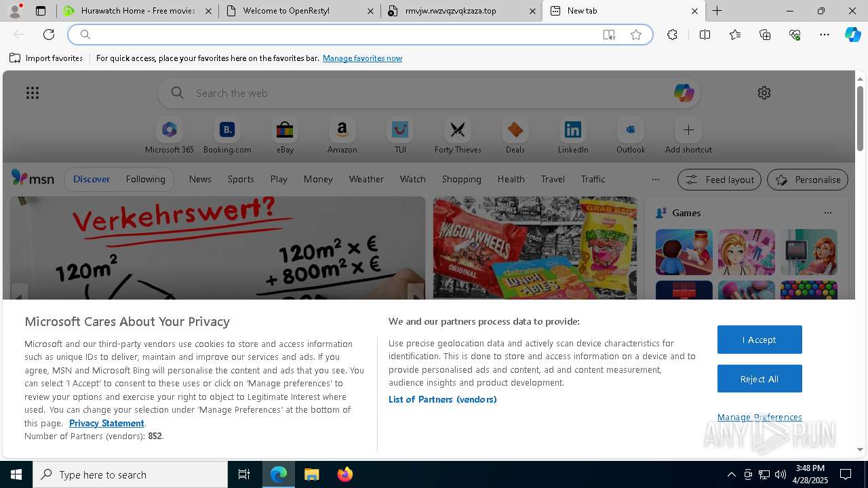Open Windows Start menu
Image resolution: width=868 pixels, height=488 pixels.
click(16, 474)
